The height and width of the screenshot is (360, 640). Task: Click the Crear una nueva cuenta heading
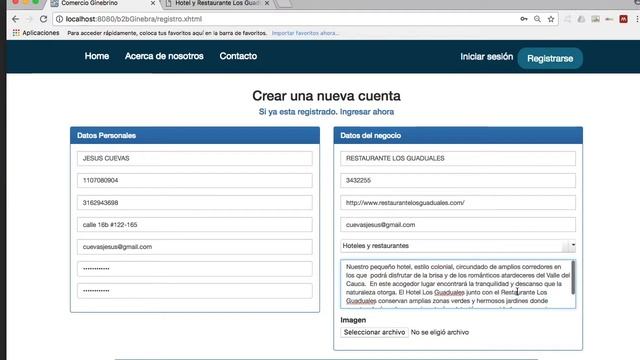pos(326,96)
